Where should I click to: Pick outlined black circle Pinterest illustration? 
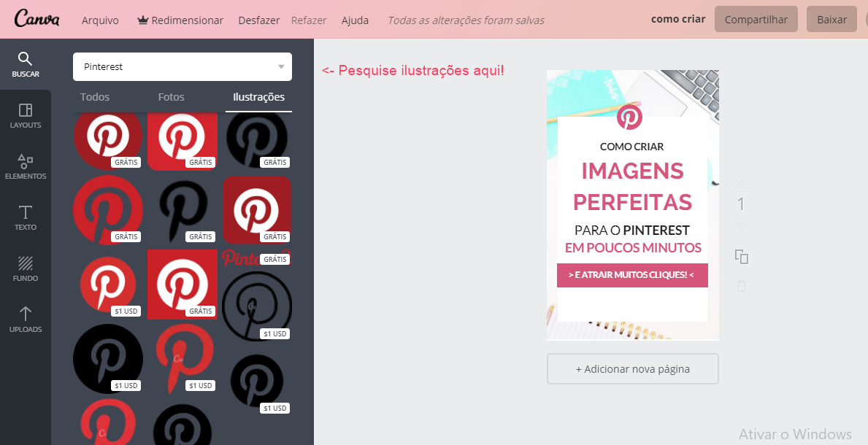point(257,306)
